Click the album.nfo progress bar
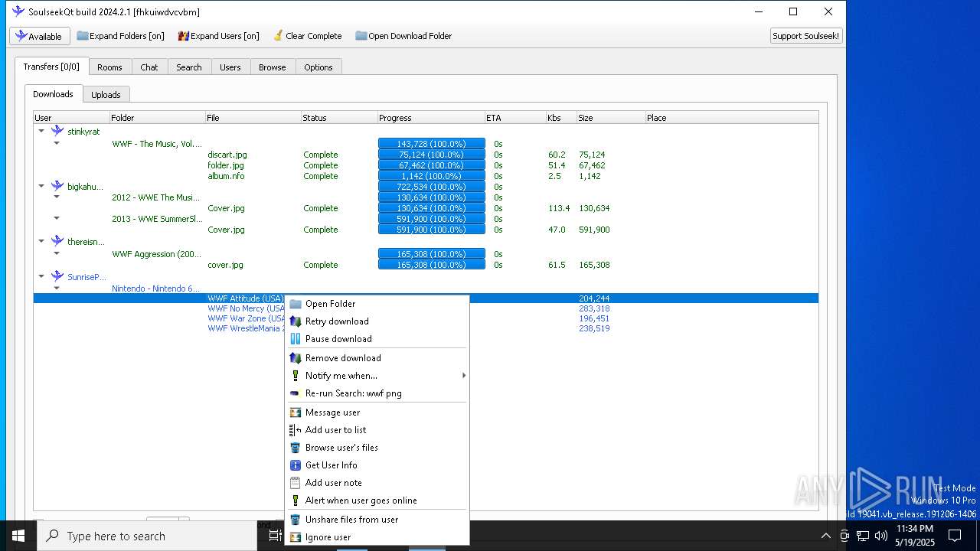 (432, 176)
